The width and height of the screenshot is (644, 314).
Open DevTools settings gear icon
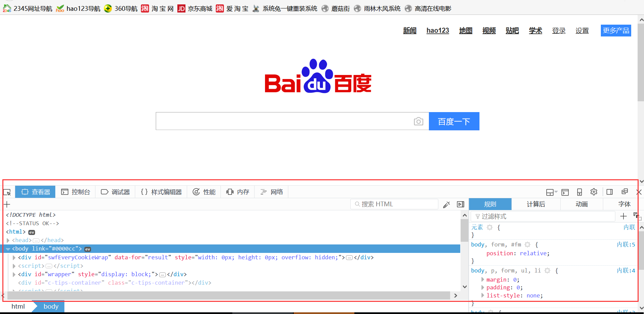coord(594,192)
